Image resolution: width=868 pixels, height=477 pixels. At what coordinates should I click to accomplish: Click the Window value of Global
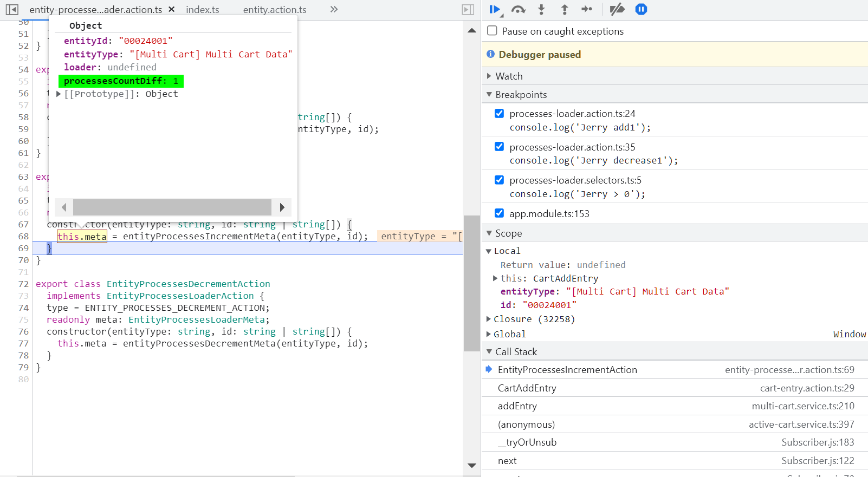pyautogui.click(x=849, y=334)
